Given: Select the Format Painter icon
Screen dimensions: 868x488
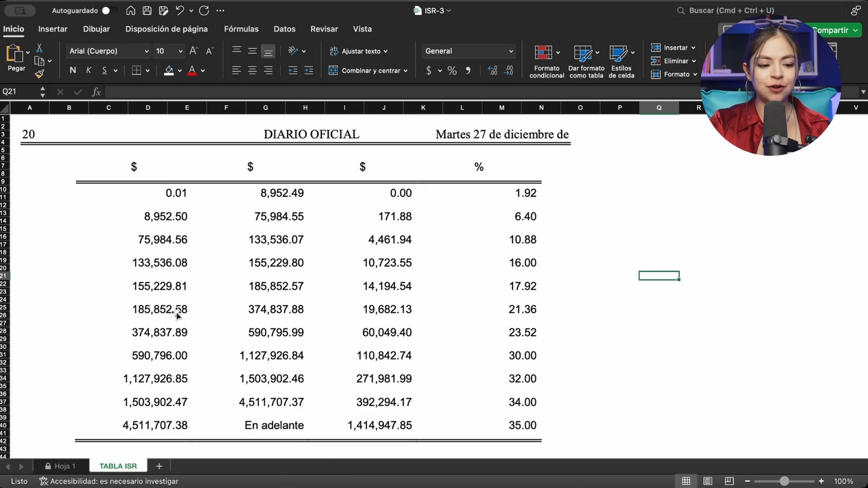Looking at the screenshot, I should pos(40,73).
